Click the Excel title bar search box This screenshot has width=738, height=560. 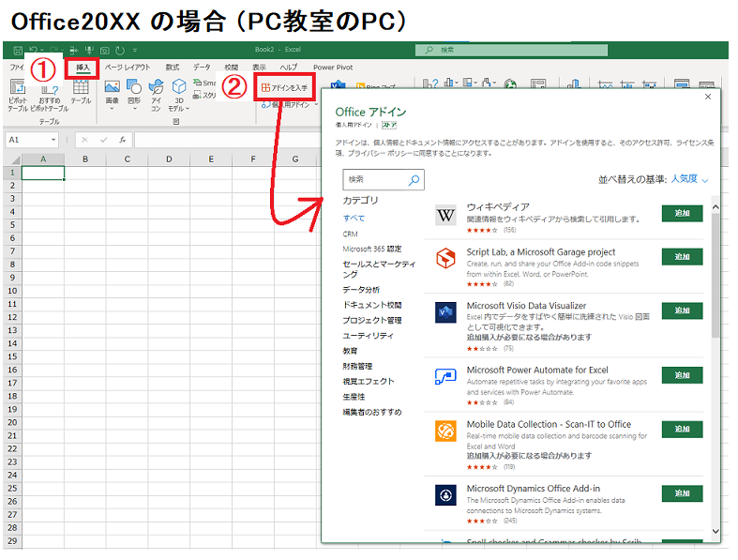(511, 50)
